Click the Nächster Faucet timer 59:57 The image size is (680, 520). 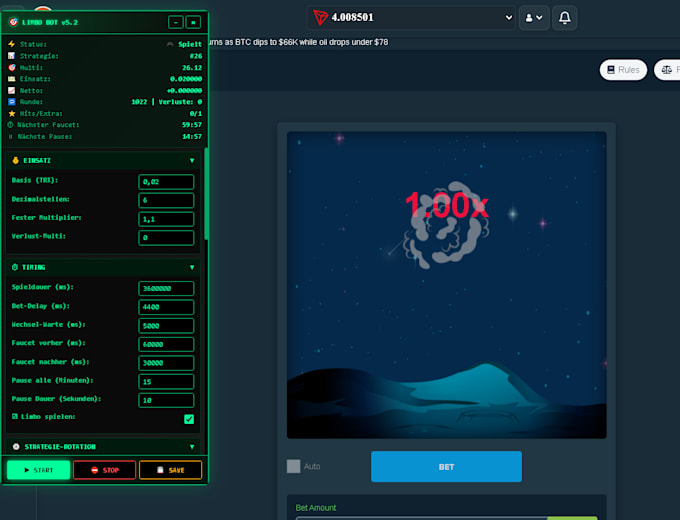pos(192,125)
